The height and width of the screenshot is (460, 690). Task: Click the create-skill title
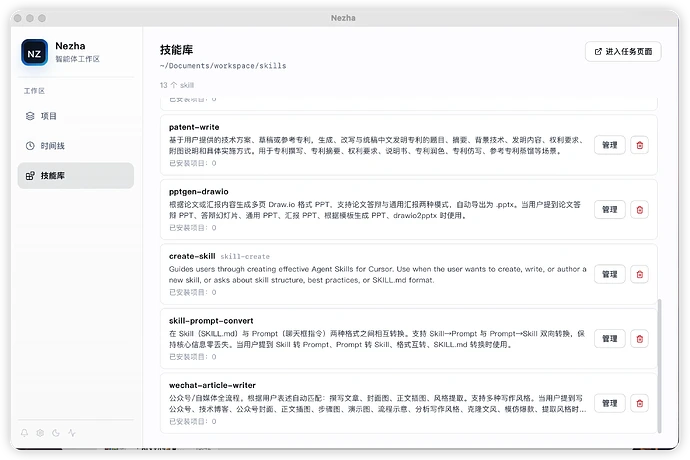click(x=192, y=256)
